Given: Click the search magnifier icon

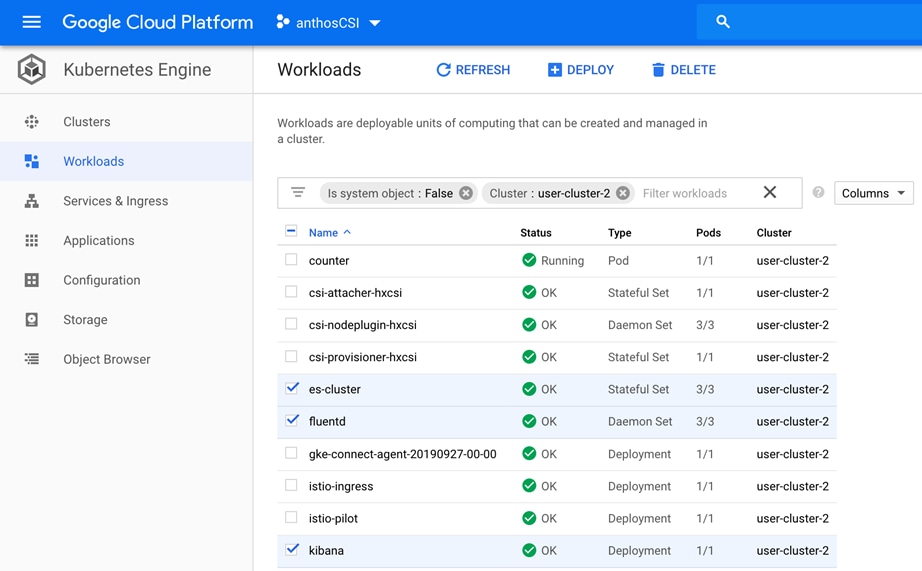Looking at the screenshot, I should coord(723,22).
